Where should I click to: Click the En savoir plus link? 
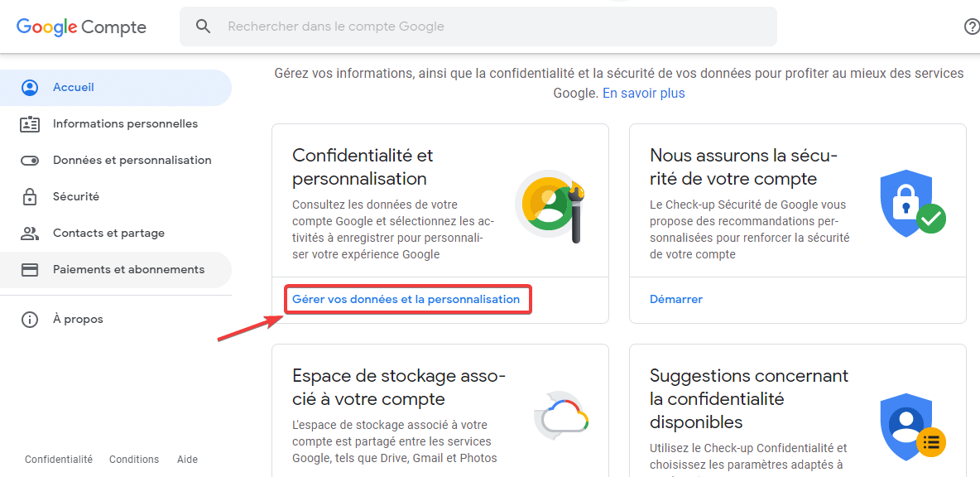point(644,93)
